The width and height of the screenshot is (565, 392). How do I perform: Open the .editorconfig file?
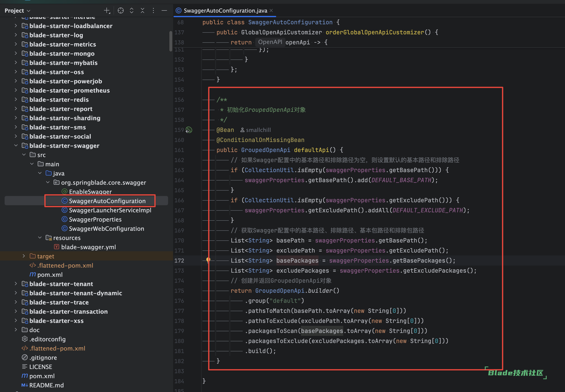[47, 339]
